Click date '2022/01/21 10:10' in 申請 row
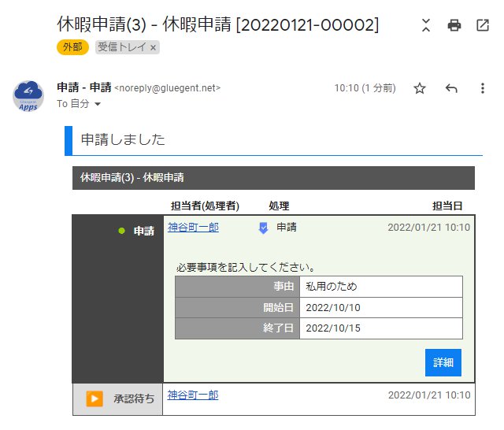Image resolution: width=504 pixels, height=430 pixels. click(x=428, y=228)
